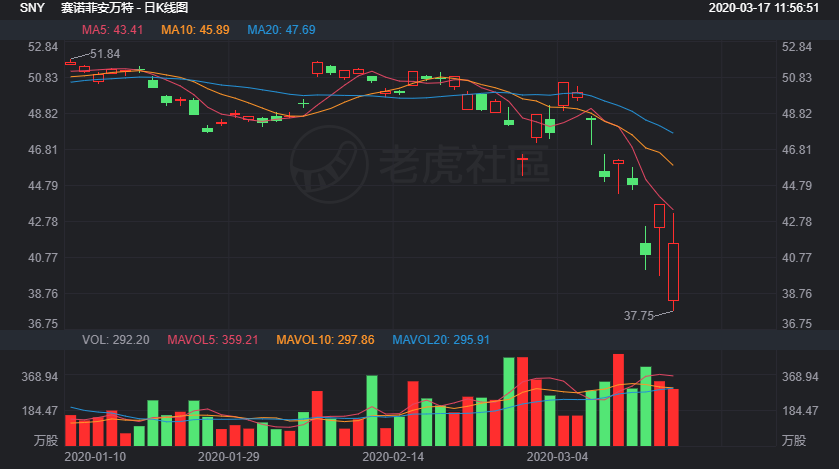Image resolution: width=839 pixels, height=469 pixels.
Task: Click the MAVOL10: 297.86 label
Action: pyautogui.click(x=325, y=340)
